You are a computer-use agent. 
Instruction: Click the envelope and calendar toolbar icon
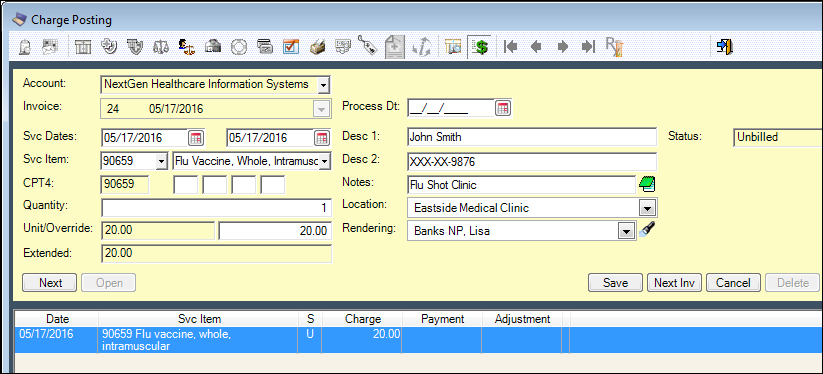(50, 47)
